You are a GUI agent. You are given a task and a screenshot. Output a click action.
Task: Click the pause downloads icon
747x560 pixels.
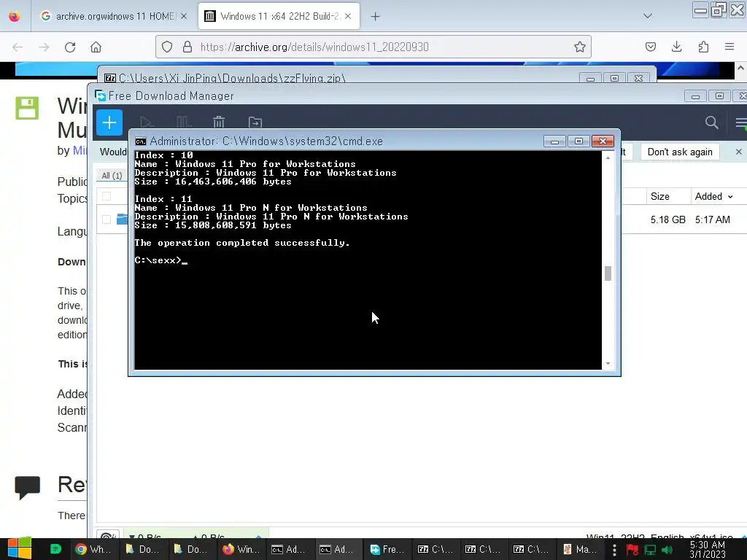point(183,122)
